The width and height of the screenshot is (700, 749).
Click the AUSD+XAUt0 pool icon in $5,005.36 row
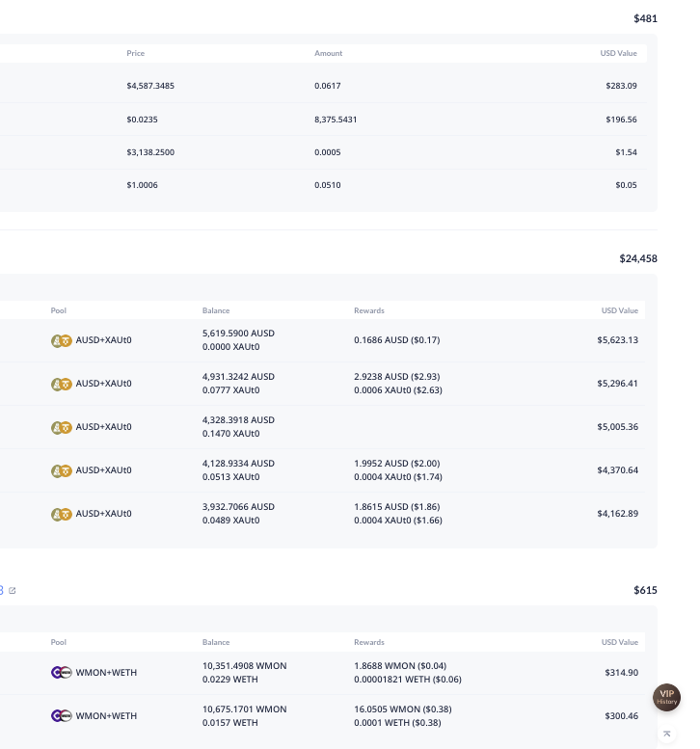(x=61, y=428)
